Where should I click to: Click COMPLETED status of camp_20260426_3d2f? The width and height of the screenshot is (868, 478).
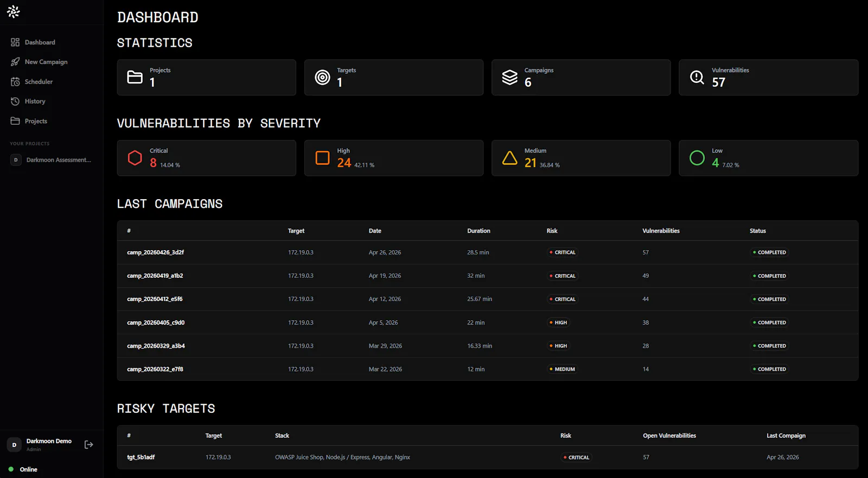pyautogui.click(x=769, y=252)
